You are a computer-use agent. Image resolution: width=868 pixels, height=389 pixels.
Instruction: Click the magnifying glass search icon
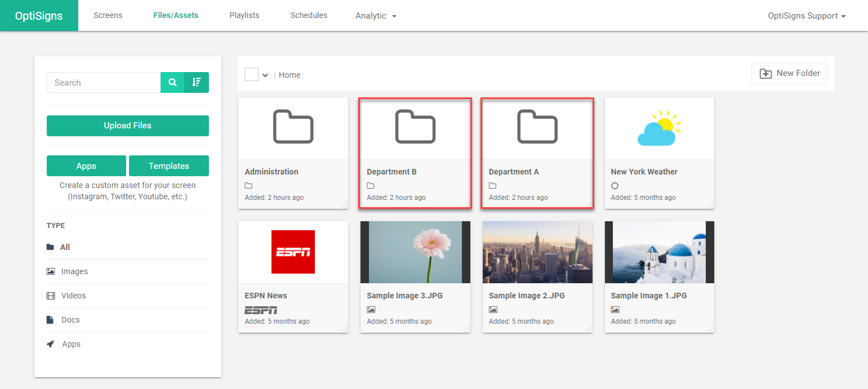pyautogui.click(x=172, y=82)
